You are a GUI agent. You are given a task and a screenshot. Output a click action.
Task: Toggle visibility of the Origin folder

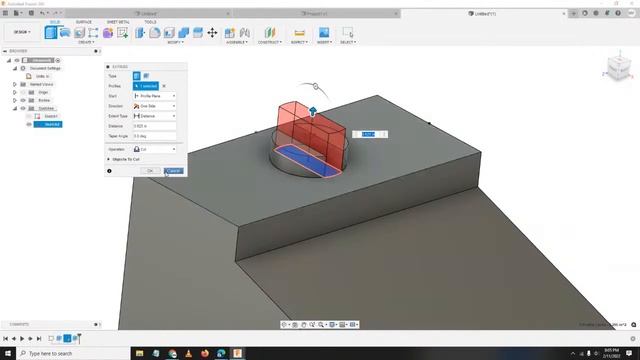click(x=23, y=92)
